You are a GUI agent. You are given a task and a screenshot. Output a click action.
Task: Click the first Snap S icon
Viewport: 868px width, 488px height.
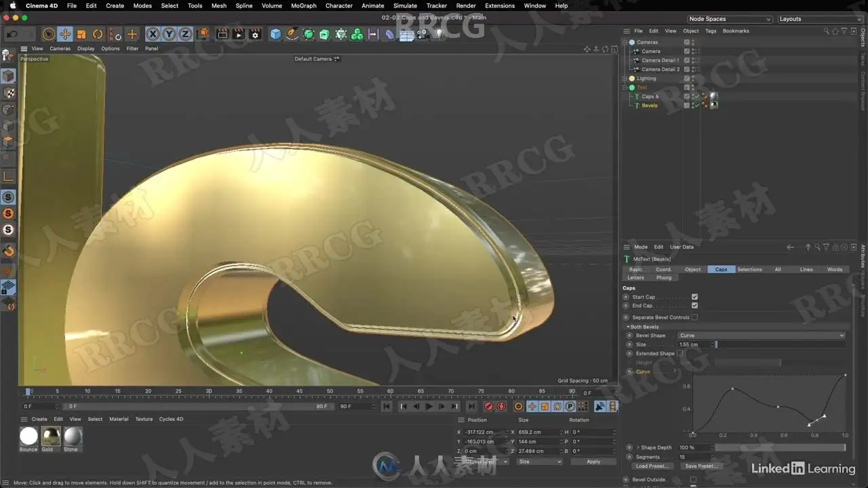(9, 197)
